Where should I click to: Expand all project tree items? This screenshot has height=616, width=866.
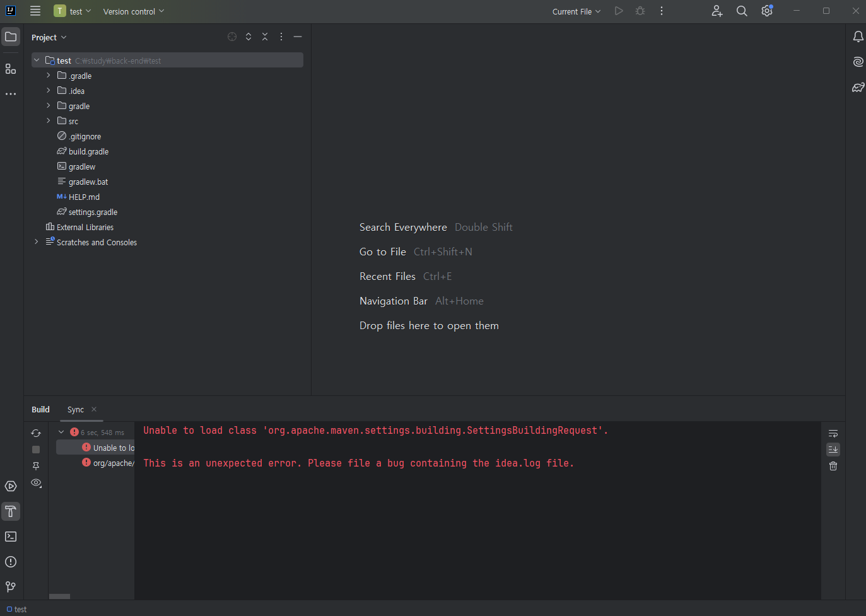(249, 37)
